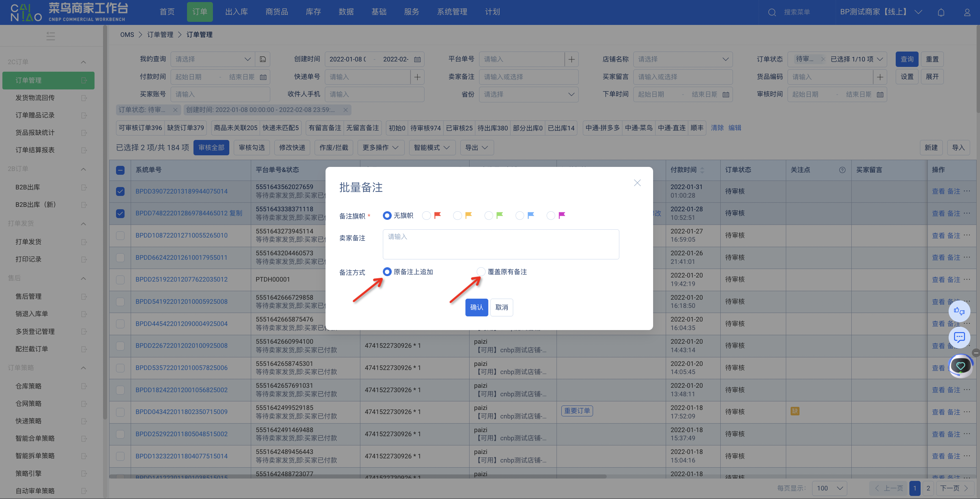The image size is (980, 499).
Task: Uncheck order BPDD748222012869784465012 checkbox
Action: pyautogui.click(x=120, y=213)
